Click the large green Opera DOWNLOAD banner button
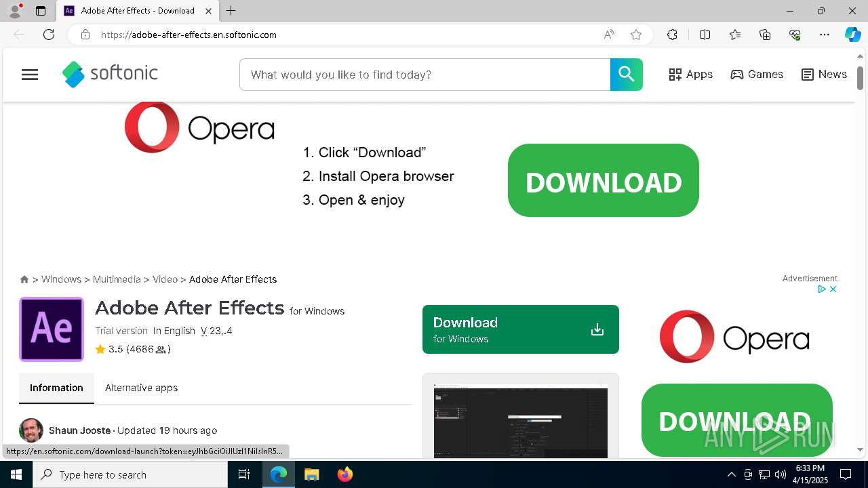 (x=604, y=180)
